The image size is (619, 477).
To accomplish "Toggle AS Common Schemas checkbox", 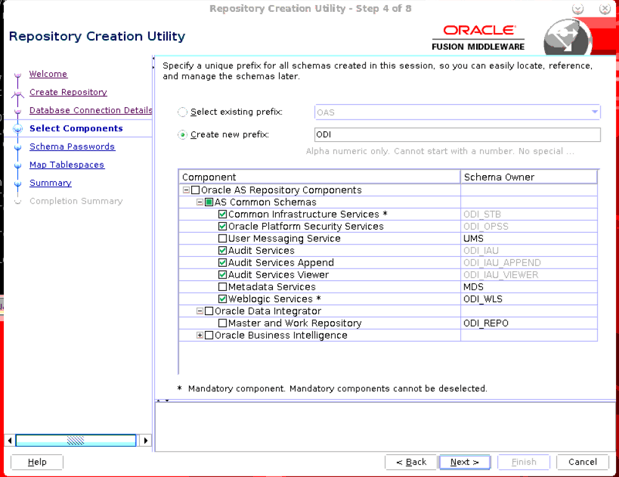I will click(x=209, y=202).
